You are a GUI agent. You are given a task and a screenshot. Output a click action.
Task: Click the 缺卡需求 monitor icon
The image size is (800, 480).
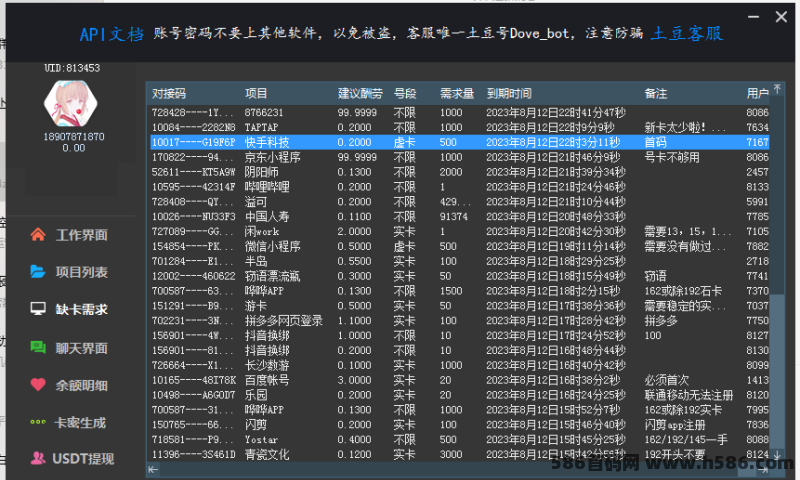click(x=38, y=309)
